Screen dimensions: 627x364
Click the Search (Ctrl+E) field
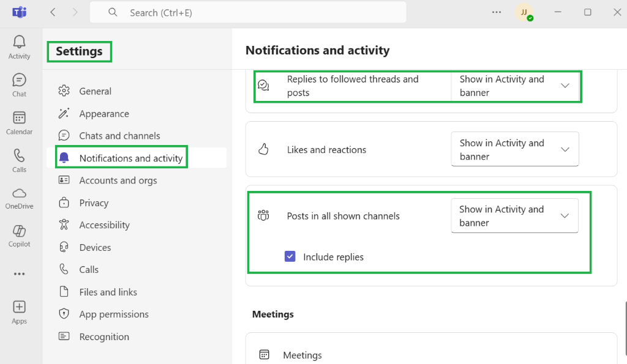click(248, 12)
